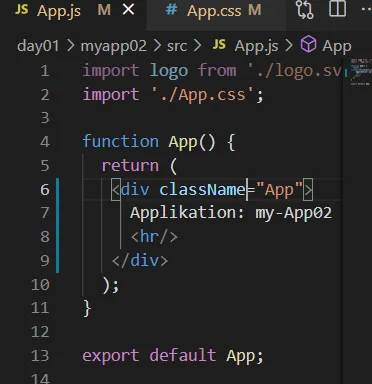Open the App.js breadcrumb file entry
The height and width of the screenshot is (384, 372).
(256, 46)
